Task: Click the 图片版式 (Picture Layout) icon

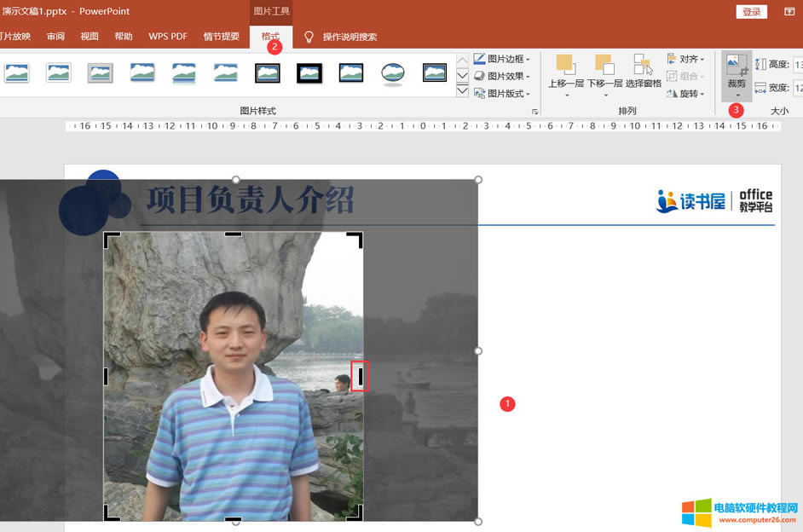Action: pos(479,91)
